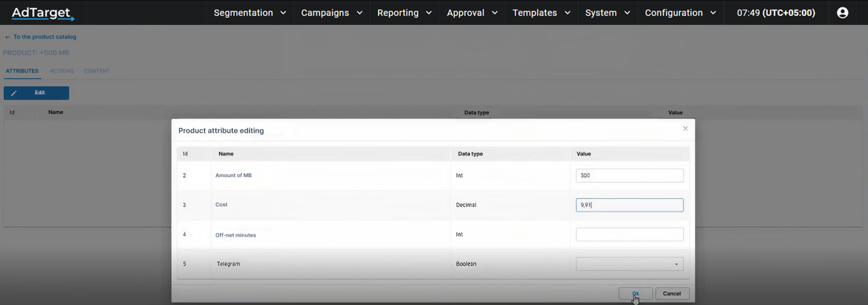Click the Off-net minutes value field
Image resolution: width=868 pixels, height=305 pixels.
point(629,235)
